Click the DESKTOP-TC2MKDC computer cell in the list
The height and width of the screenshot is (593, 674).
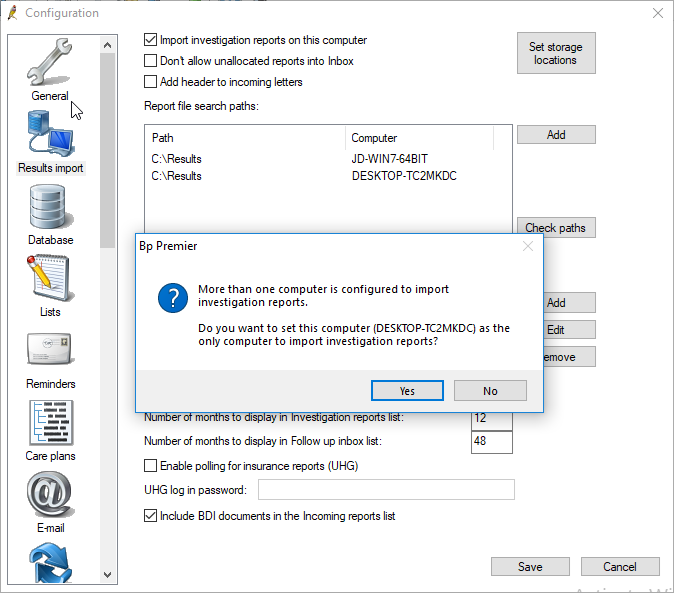point(404,176)
